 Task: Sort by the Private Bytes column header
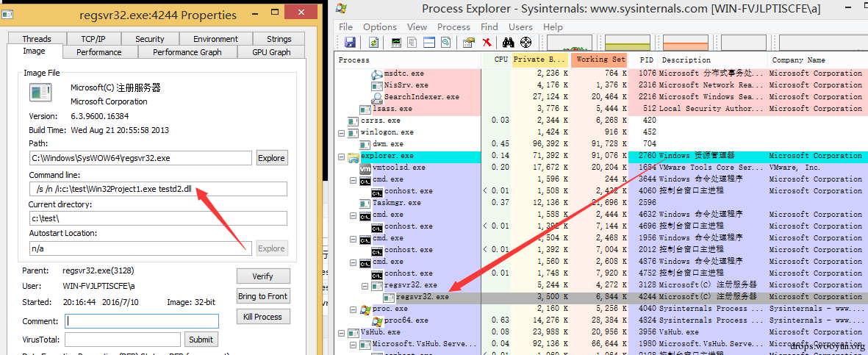541,60
